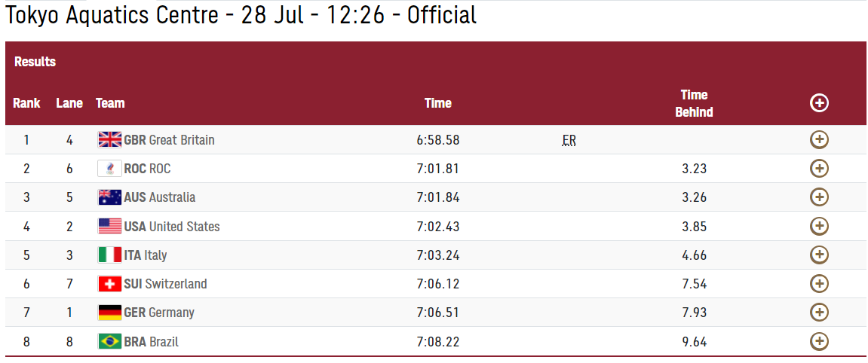Click the Australia flag icon
The image size is (868, 363).
coord(110,197)
